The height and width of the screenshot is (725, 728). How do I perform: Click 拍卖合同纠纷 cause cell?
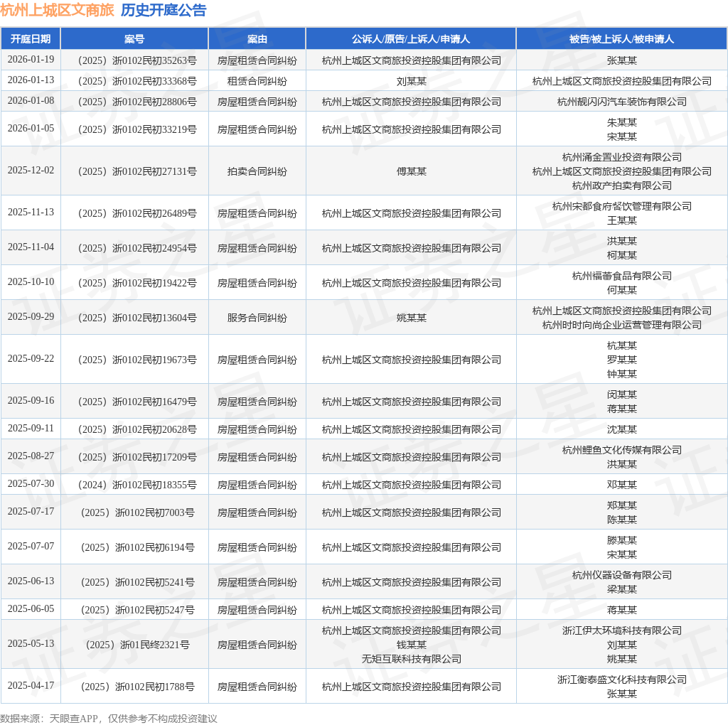tap(257, 172)
